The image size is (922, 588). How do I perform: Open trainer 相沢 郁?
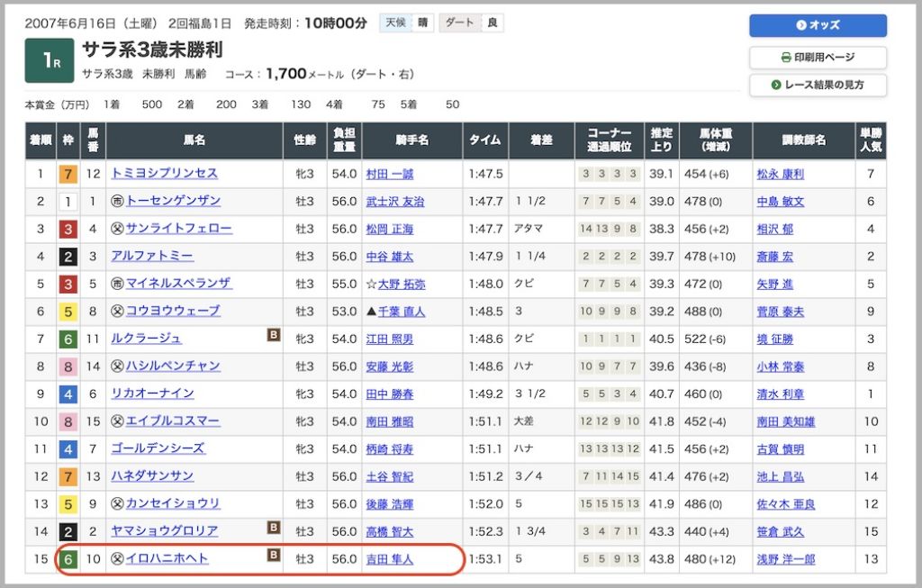pos(775,229)
